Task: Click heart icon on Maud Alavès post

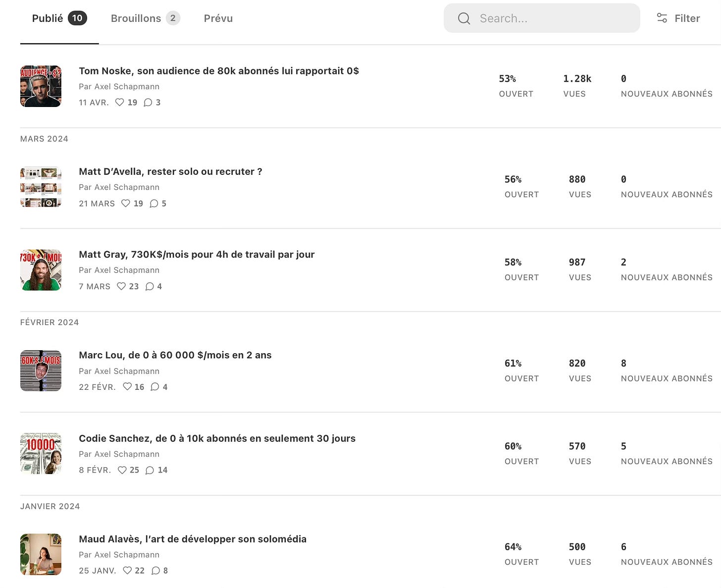Action: 127,571
